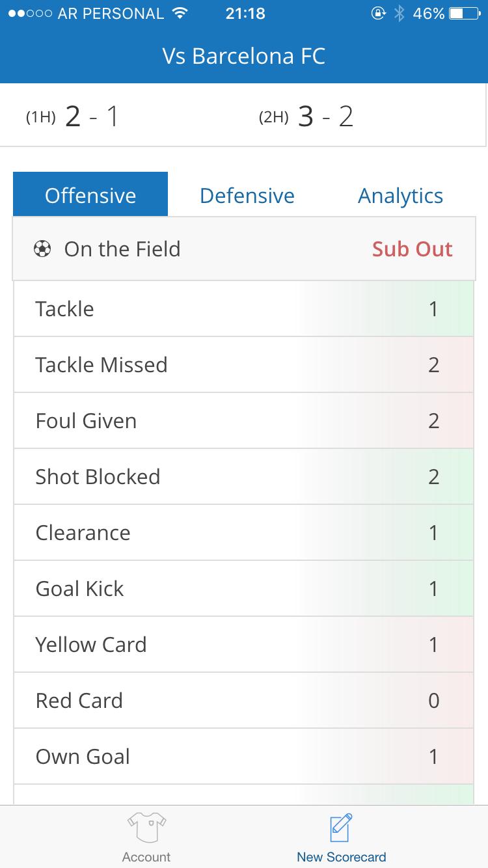
Task: Add a Yellow Card
Action: click(243, 645)
